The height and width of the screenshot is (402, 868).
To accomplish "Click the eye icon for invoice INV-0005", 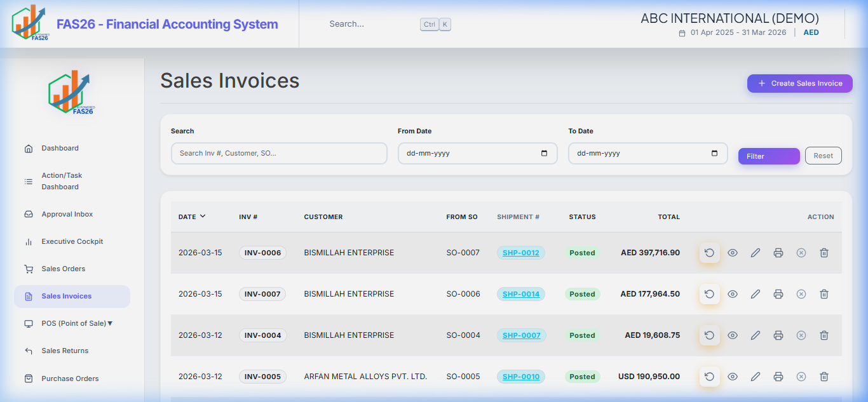I will [x=733, y=377].
